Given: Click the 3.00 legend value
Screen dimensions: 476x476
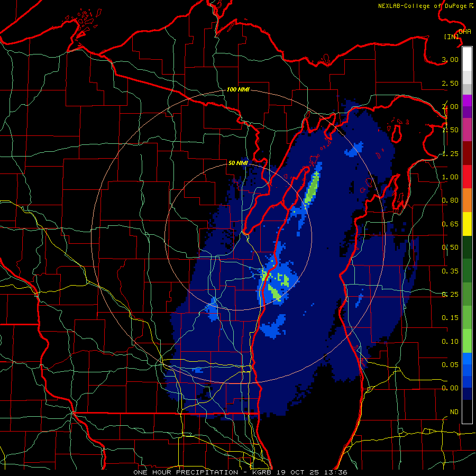Looking at the screenshot, I should coord(450,59).
